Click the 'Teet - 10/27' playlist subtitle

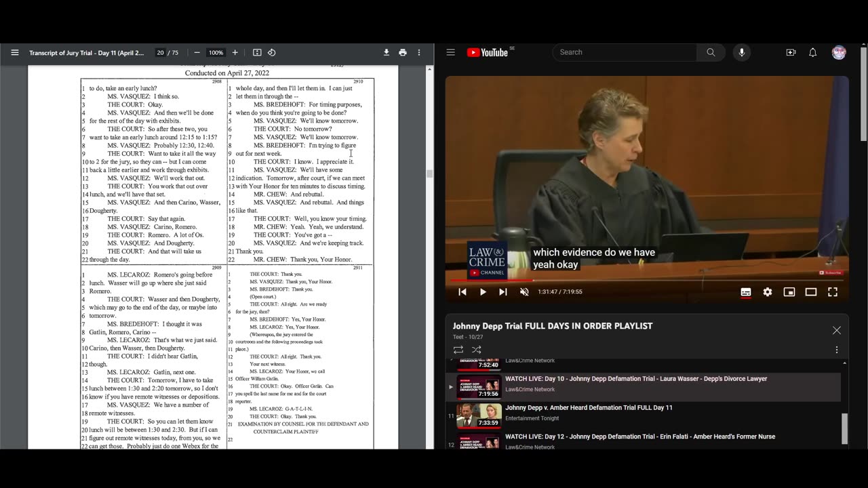click(x=468, y=337)
